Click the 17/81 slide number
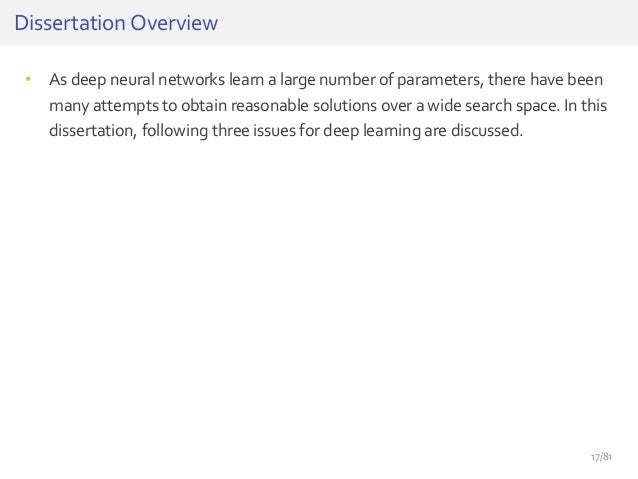The image size is (638, 479). [x=601, y=457]
